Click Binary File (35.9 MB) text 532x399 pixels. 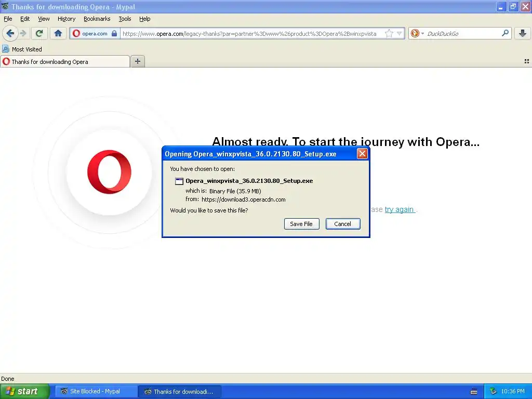(235, 191)
